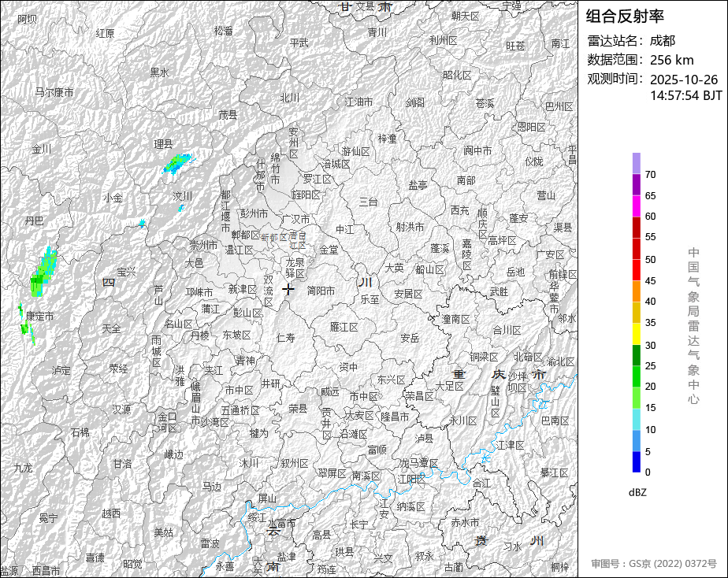
Task: Click the 五通桥区 map label
Action: 240,410
